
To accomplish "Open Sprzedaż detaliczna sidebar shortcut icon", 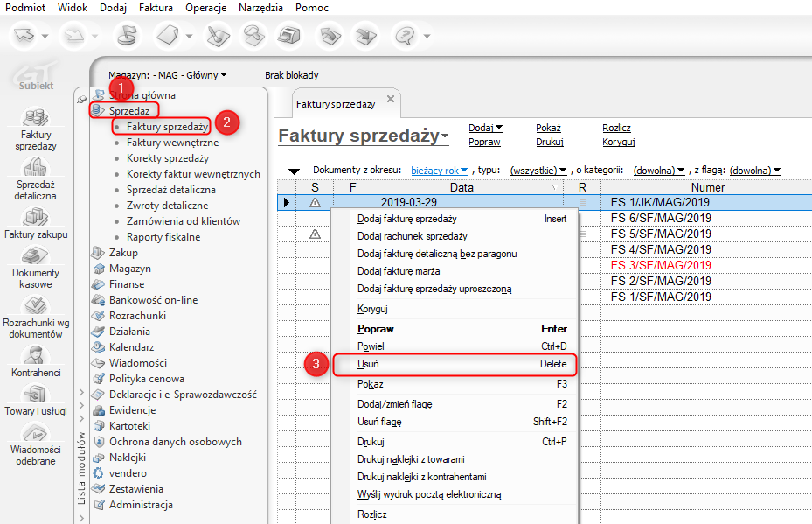I will click(35, 167).
